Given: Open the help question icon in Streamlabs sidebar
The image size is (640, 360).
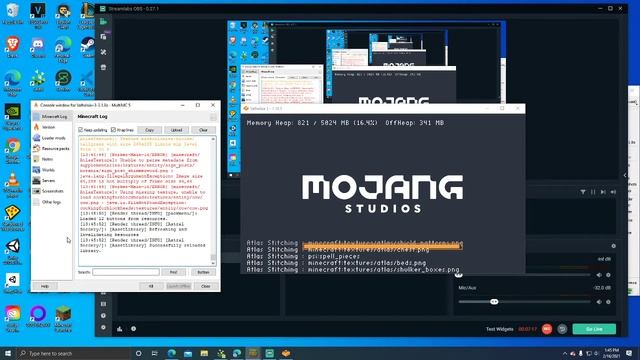Looking at the screenshot, I should (x=103, y=316).
